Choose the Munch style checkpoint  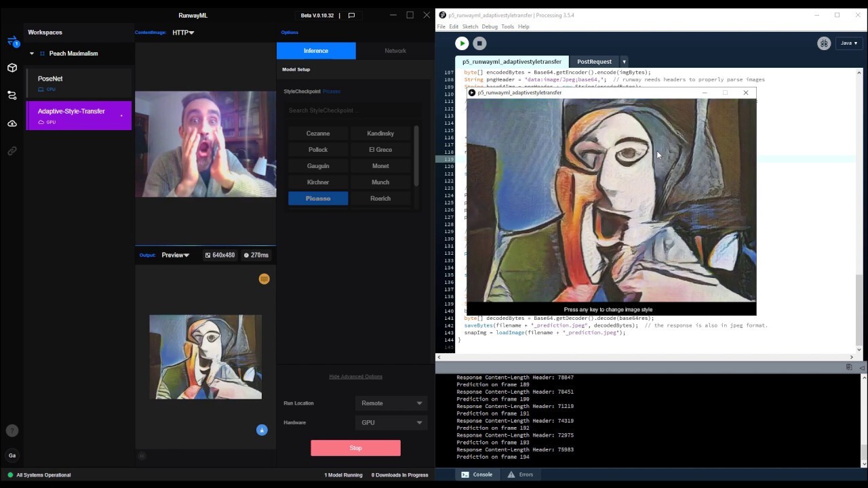(x=380, y=182)
